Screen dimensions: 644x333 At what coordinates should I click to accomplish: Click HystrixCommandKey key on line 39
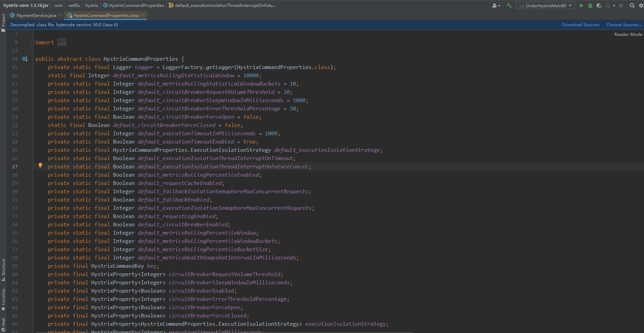click(124, 266)
